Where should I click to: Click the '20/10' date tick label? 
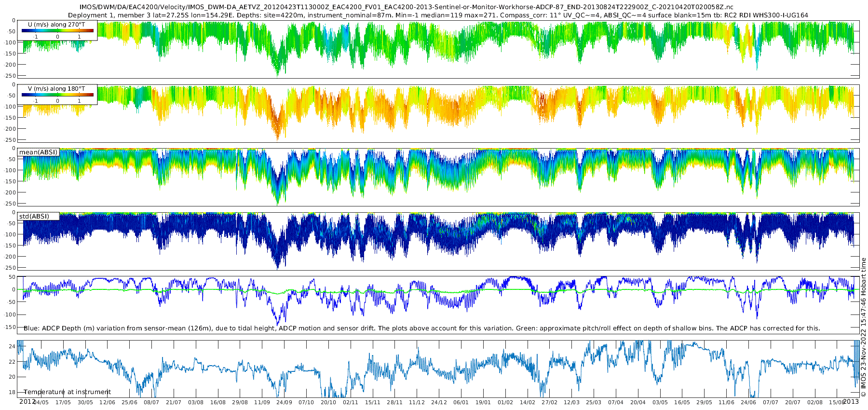tap(328, 402)
